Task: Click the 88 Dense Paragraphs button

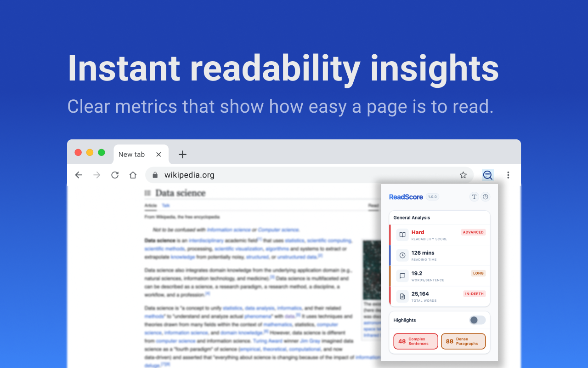Action: point(464,341)
